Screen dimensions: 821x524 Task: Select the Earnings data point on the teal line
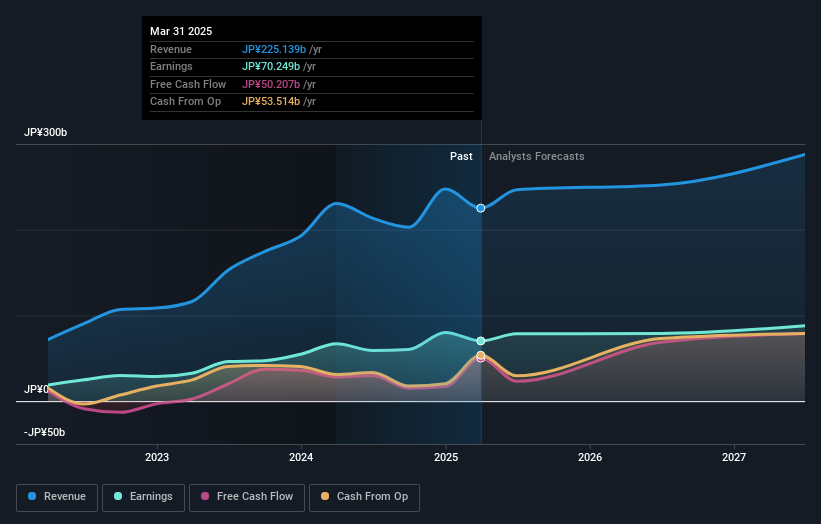pos(481,341)
